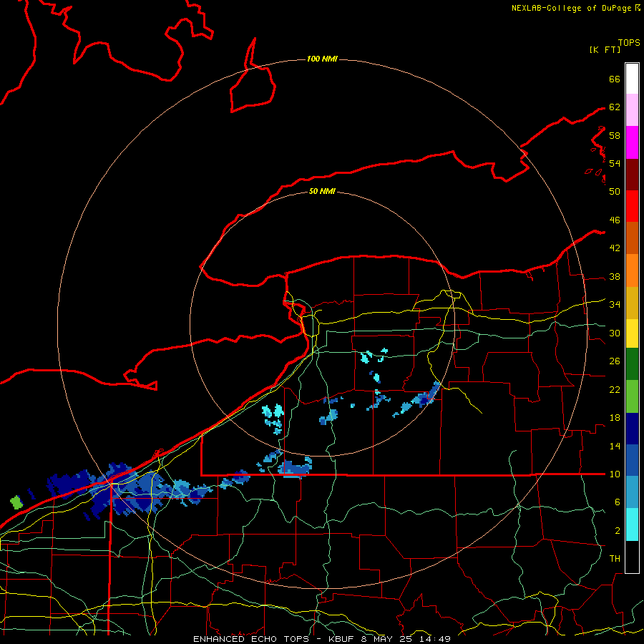Click the legend value '22'
This screenshot has width=644, height=644.
pos(615,389)
